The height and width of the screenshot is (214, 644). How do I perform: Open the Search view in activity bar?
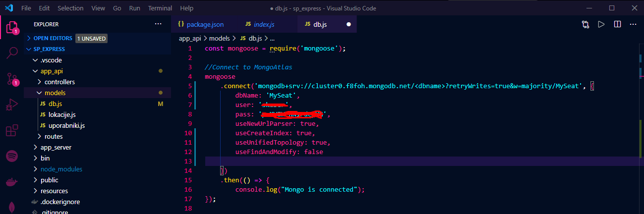[x=12, y=53]
